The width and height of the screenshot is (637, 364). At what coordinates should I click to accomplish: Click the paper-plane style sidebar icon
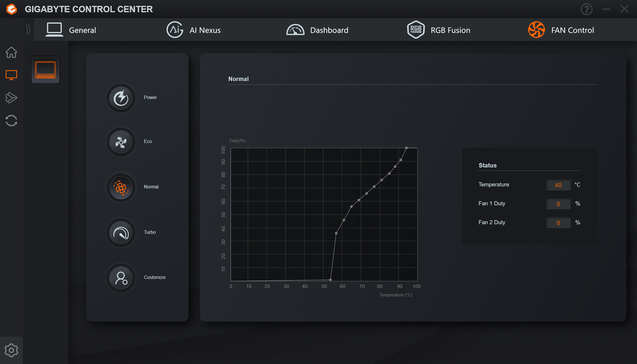click(12, 98)
